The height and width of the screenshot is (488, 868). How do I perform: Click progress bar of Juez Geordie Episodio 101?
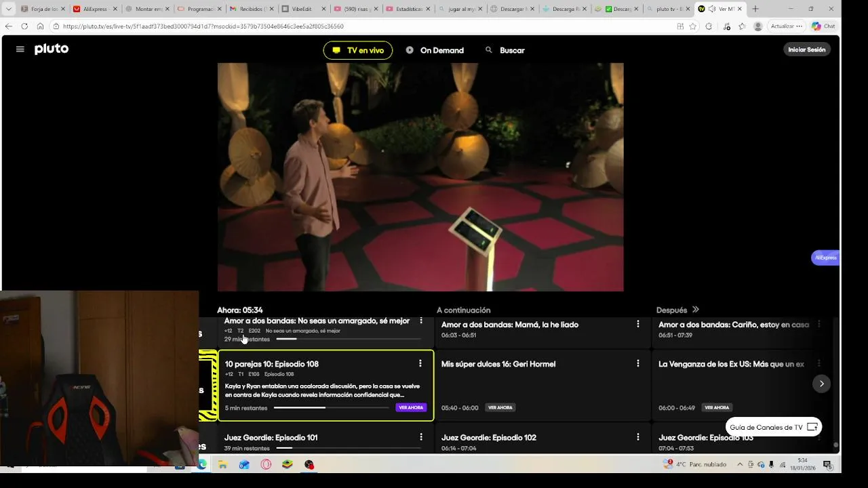[x=349, y=448]
